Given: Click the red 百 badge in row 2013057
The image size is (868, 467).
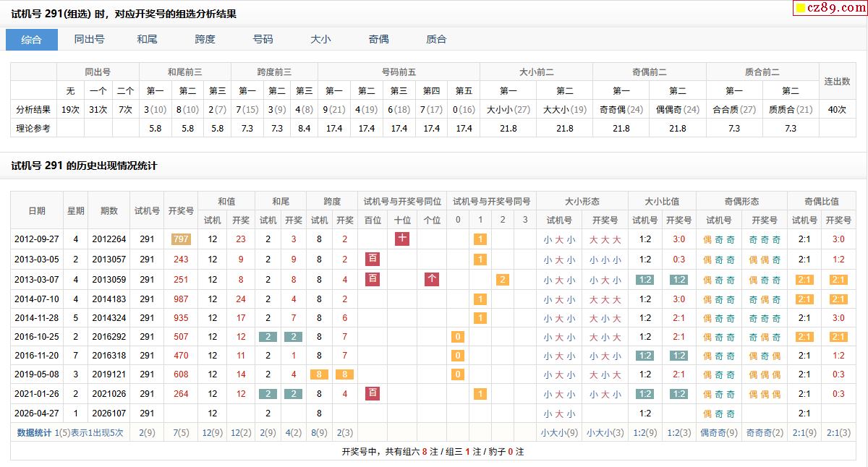Looking at the screenshot, I should [373, 259].
